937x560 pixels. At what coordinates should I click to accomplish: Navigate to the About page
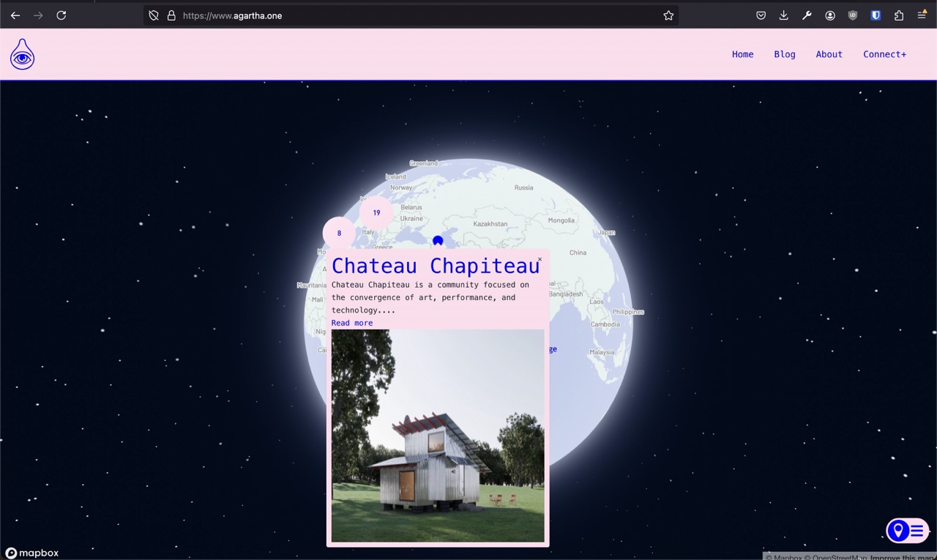point(829,54)
